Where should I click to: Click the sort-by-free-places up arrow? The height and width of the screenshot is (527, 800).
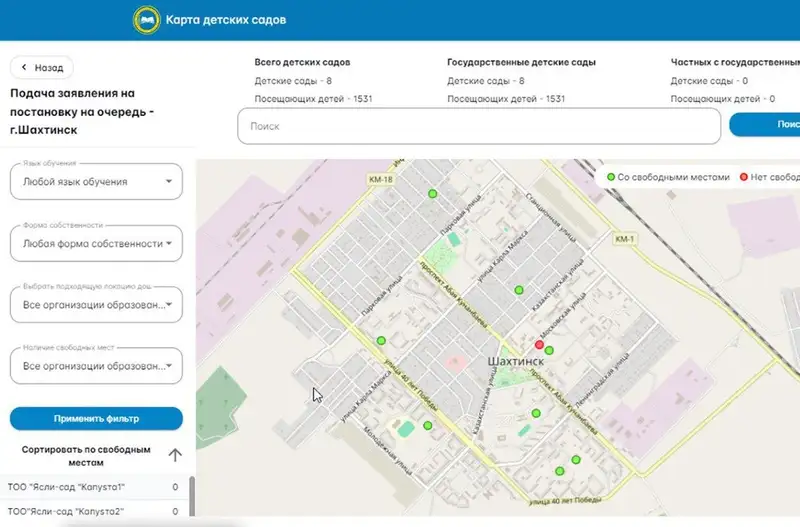(x=175, y=455)
